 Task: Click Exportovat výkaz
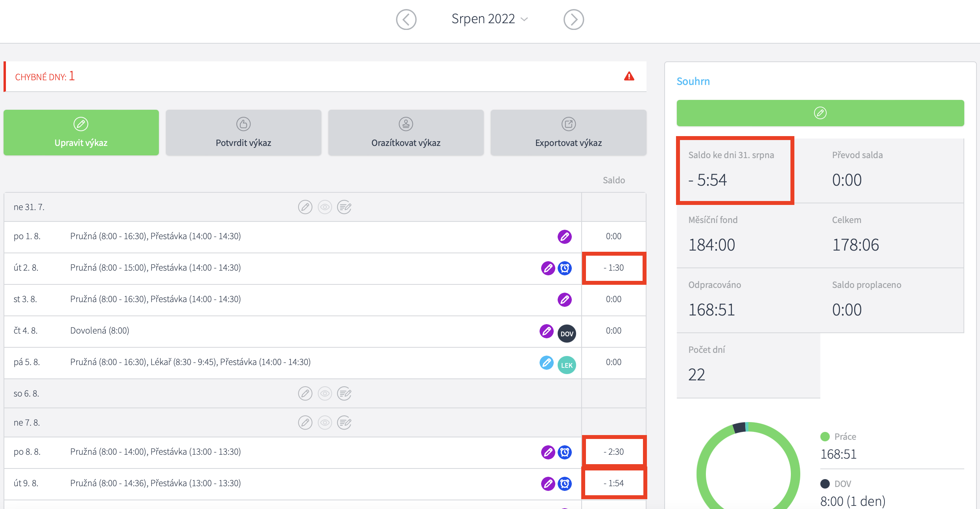pyautogui.click(x=568, y=133)
